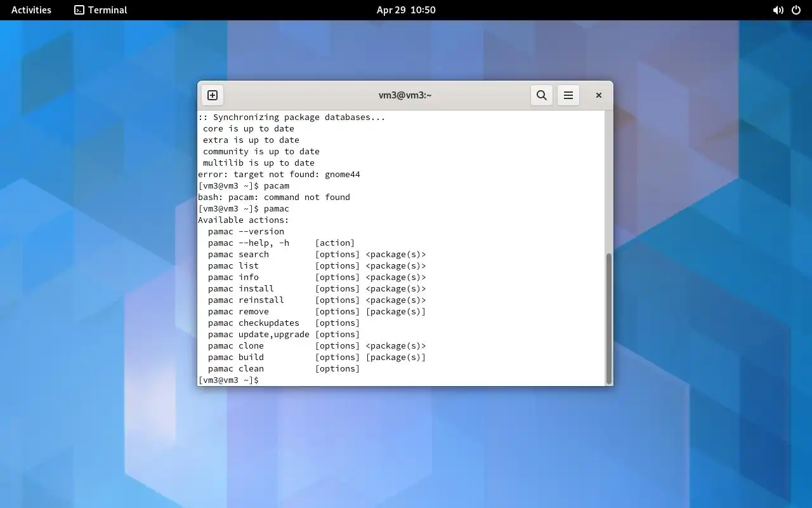Viewport: 812px width, 508px height.
Task: Click the vm3@vm3:~ window title
Action: click(x=405, y=95)
